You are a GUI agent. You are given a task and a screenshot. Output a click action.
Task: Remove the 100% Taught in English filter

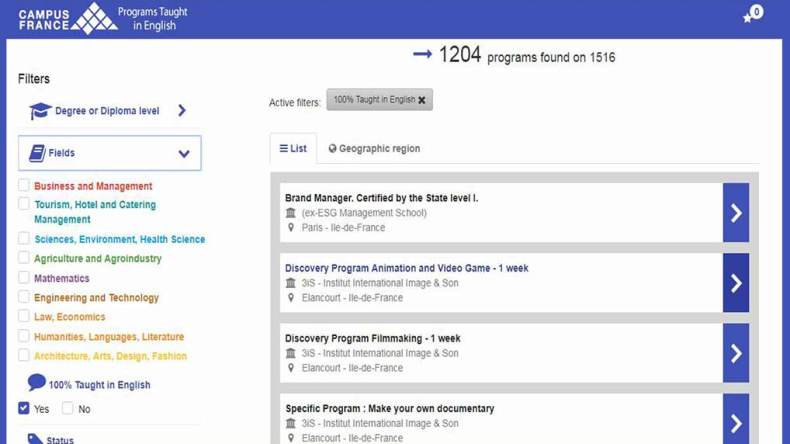click(x=422, y=100)
